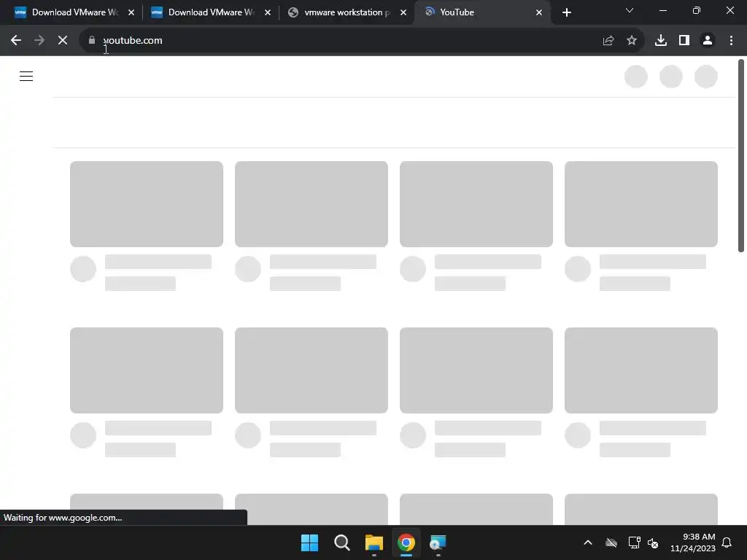Open File Explorer from the taskbar

(x=374, y=542)
